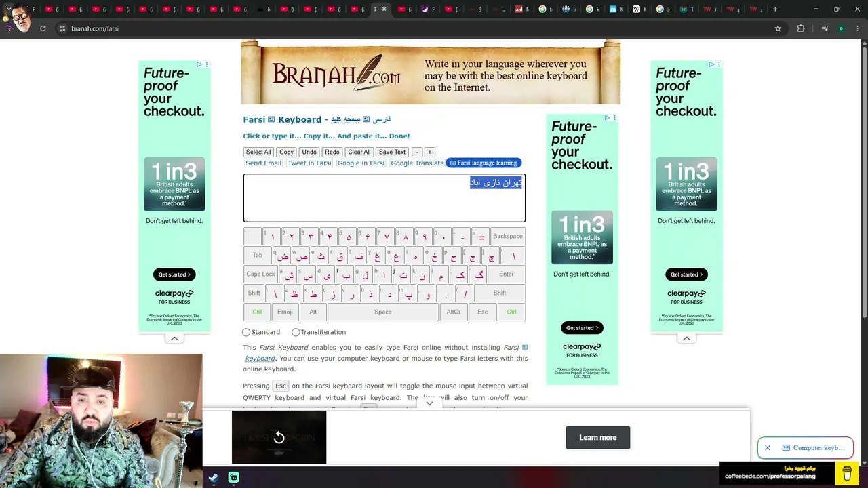The height and width of the screenshot is (488, 868).
Task: Open the Keyboard link in page heading
Action: pyautogui.click(x=300, y=120)
